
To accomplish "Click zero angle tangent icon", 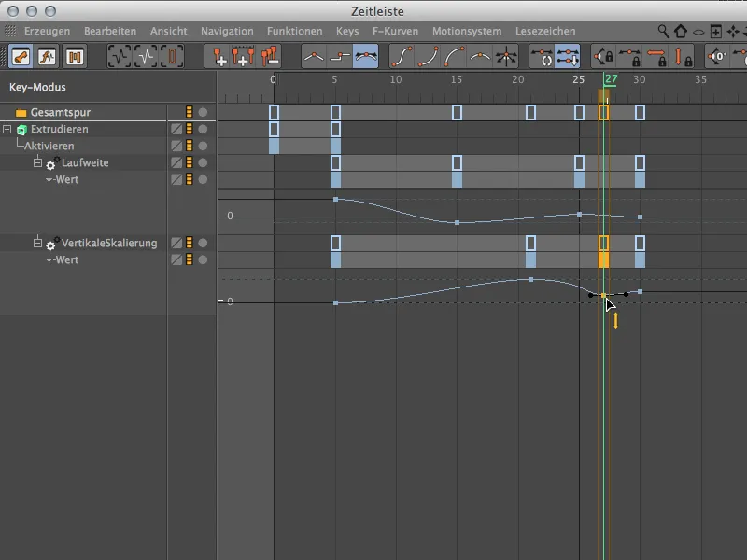I will pyautogui.click(x=717, y=57).
